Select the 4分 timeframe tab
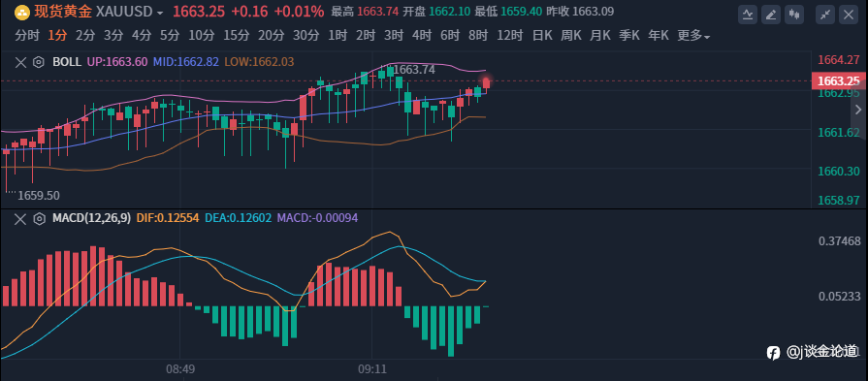Viewport: 868px width, 381px height. 142,36
